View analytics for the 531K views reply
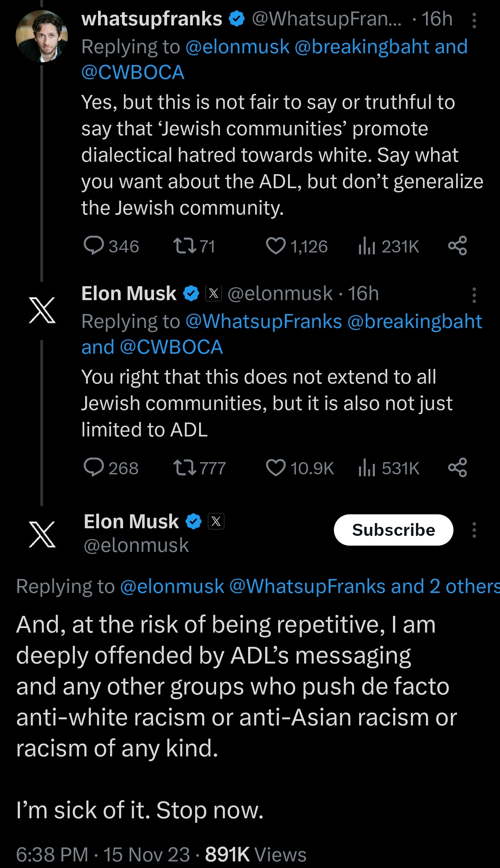Viewport: 500px width, 868px height. [367, 468]
